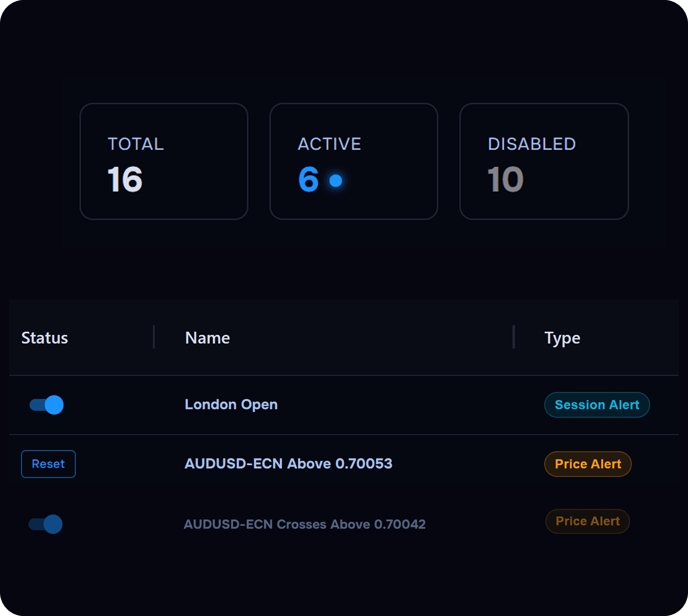Toggle the AUDUSD-ECN Crosses Above 0.70042 switch
This screenshot has height=616, width=688.
click(46, 524)
